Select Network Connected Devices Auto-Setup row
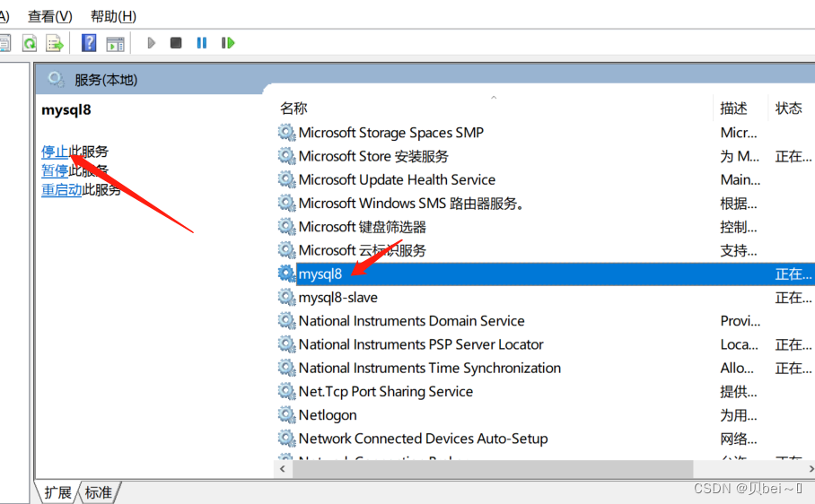 tap(423, 439)
